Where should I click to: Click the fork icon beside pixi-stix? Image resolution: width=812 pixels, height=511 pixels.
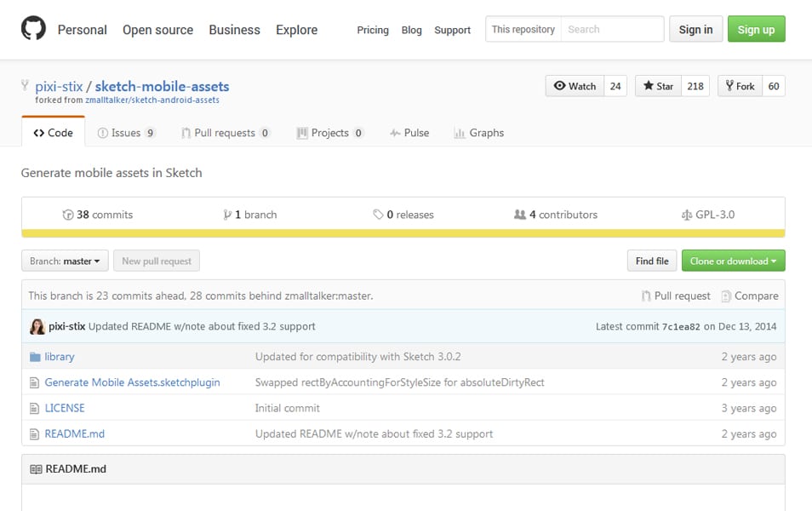pyautogui.click(x=25, y=85)
